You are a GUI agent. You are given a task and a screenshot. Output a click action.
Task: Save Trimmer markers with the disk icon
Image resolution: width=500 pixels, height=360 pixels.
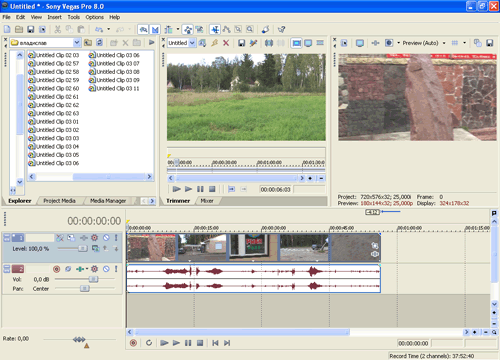point(242,43)
